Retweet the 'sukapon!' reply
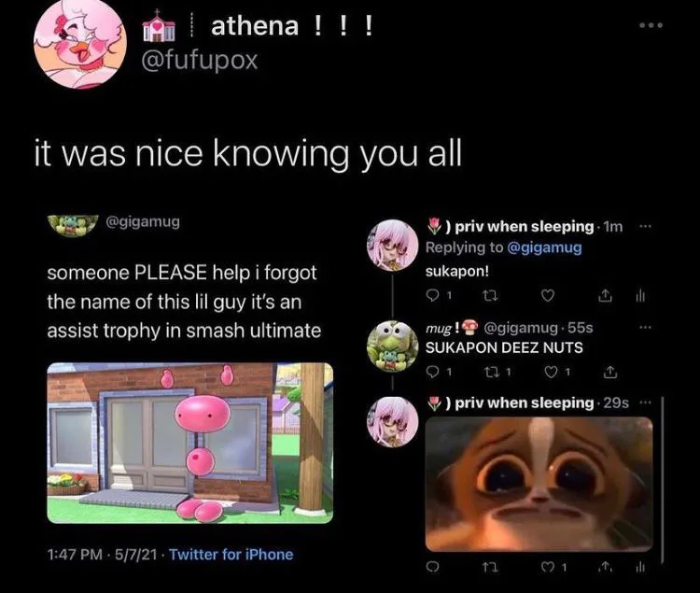 point(491,296)
